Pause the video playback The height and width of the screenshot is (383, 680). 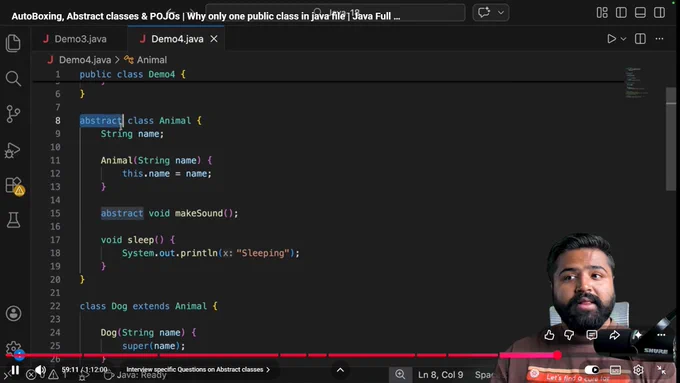pos(15,370)
